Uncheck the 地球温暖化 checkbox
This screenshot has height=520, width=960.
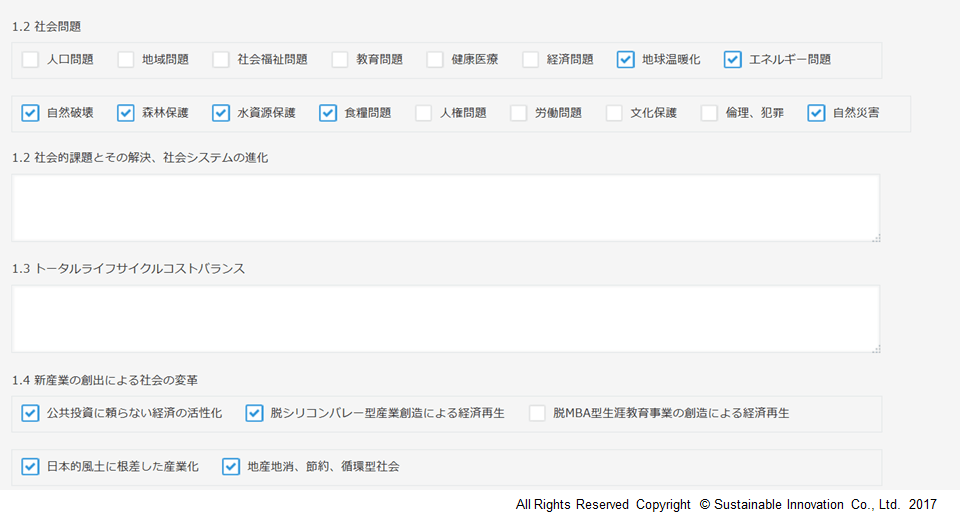point(626,60)
